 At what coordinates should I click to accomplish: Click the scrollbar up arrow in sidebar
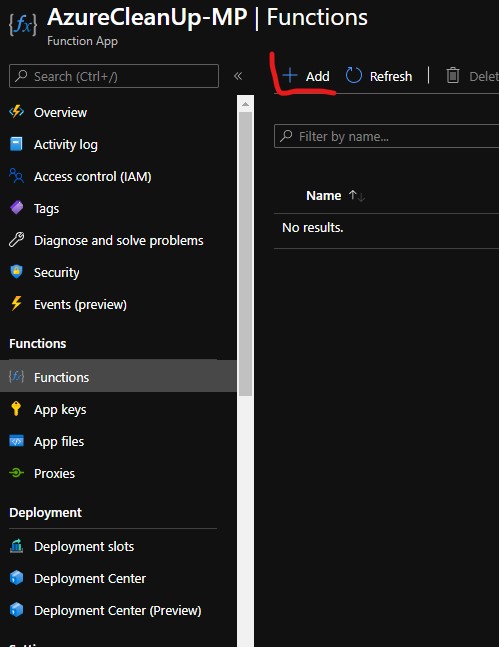point(245,104)
